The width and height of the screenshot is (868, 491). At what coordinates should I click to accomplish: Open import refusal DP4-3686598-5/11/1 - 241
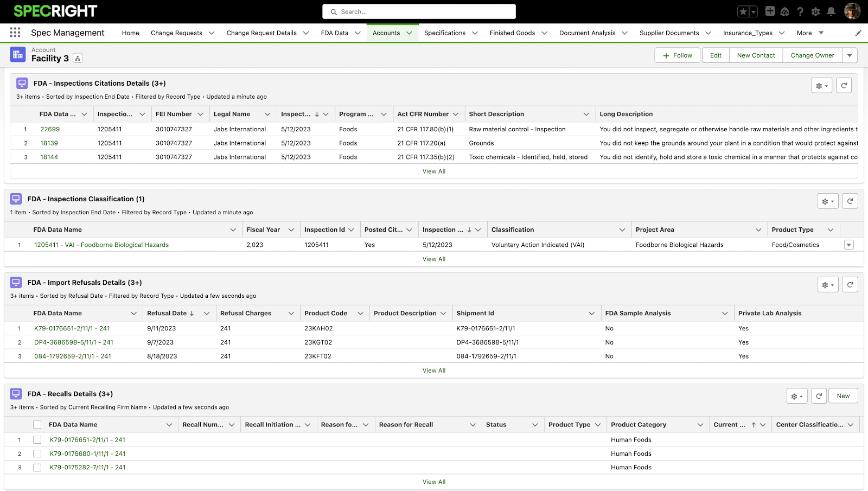(x=74, y=342)
